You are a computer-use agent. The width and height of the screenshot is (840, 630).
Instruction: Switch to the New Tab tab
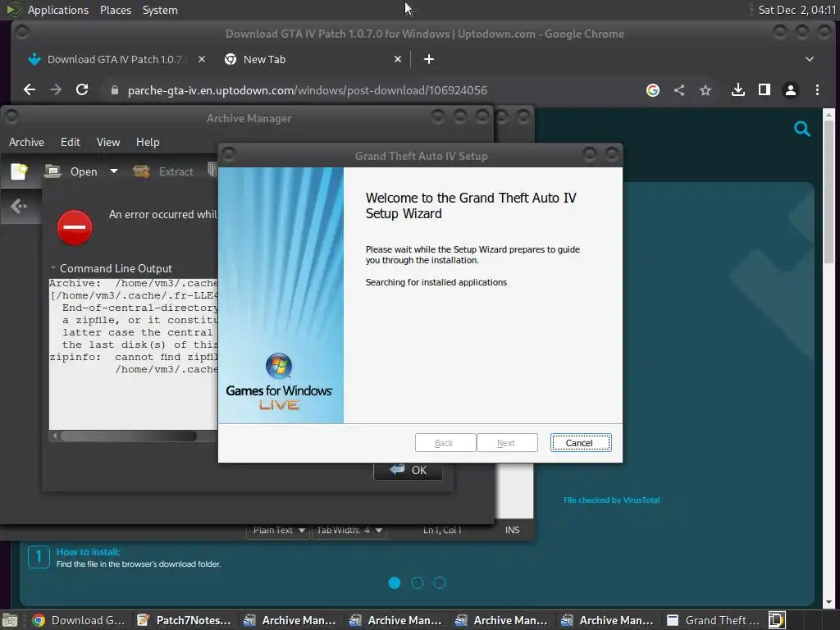pos(313,59)
